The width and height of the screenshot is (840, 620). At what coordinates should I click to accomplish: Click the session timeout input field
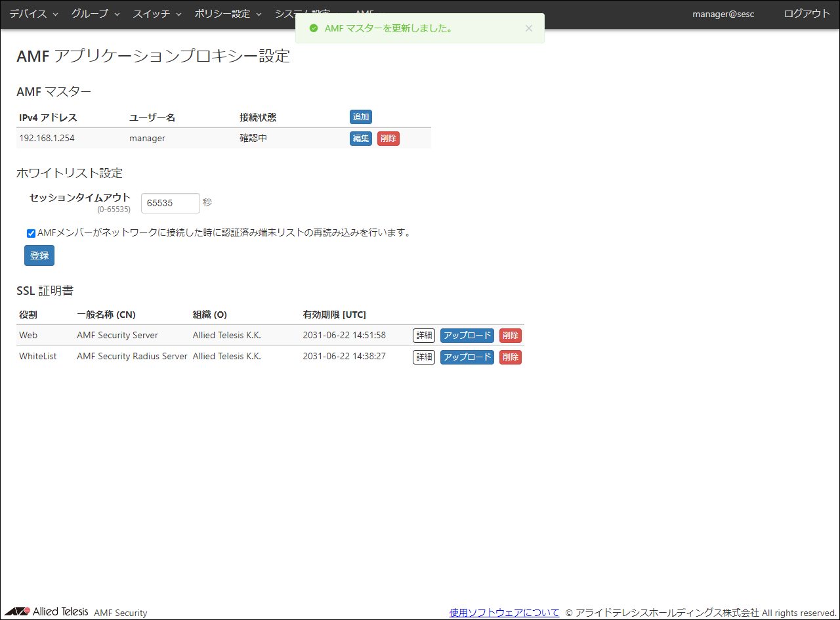[170, 203]
